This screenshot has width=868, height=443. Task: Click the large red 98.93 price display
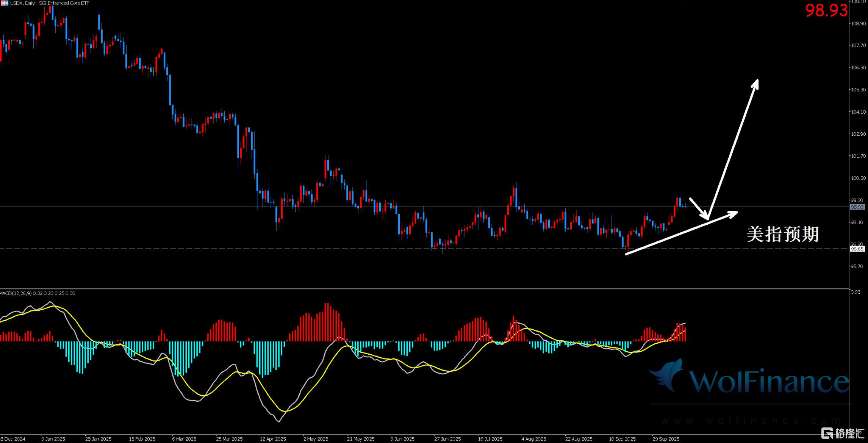pyautogui.click(x=826, y=11)
